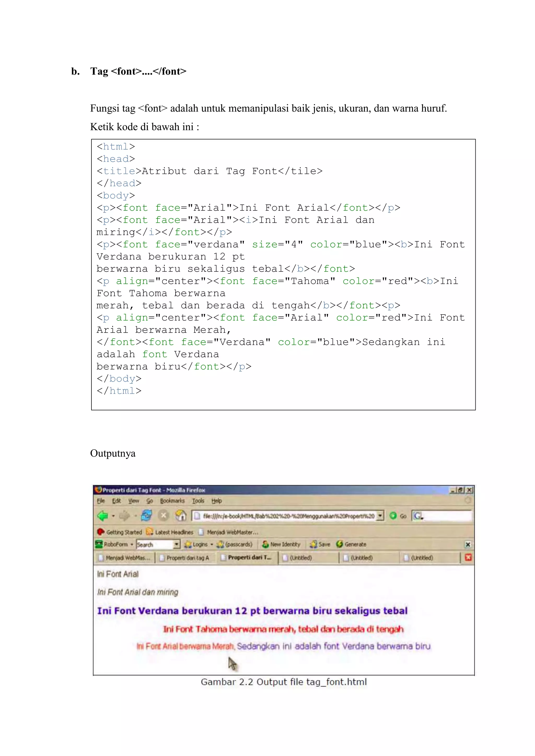Expand the RoboForm menu arrow

[132, 545]
